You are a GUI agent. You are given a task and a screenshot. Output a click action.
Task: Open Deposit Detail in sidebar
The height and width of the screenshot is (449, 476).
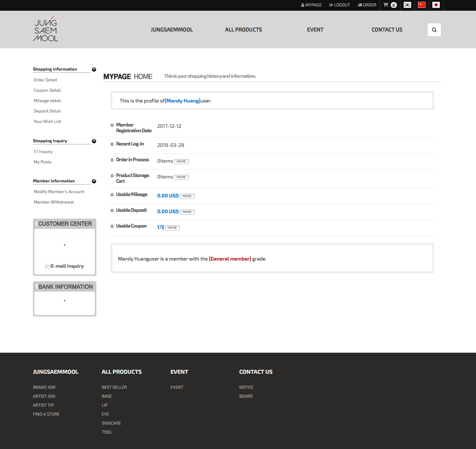[x=47, y=111]
